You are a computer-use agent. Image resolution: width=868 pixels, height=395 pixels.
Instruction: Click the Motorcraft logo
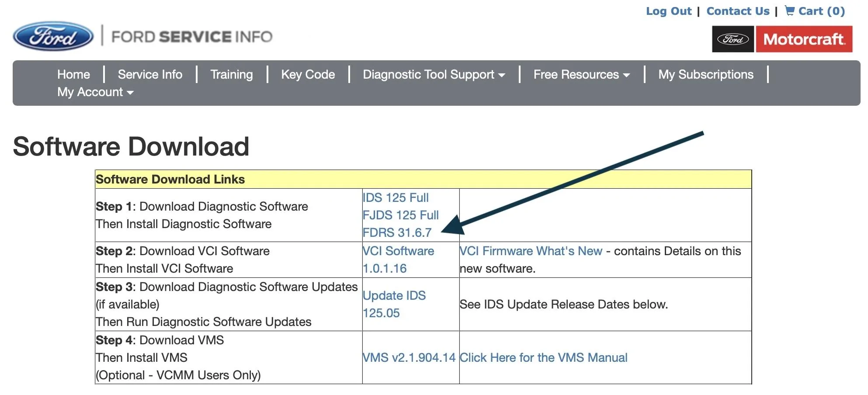click(804, 38)
